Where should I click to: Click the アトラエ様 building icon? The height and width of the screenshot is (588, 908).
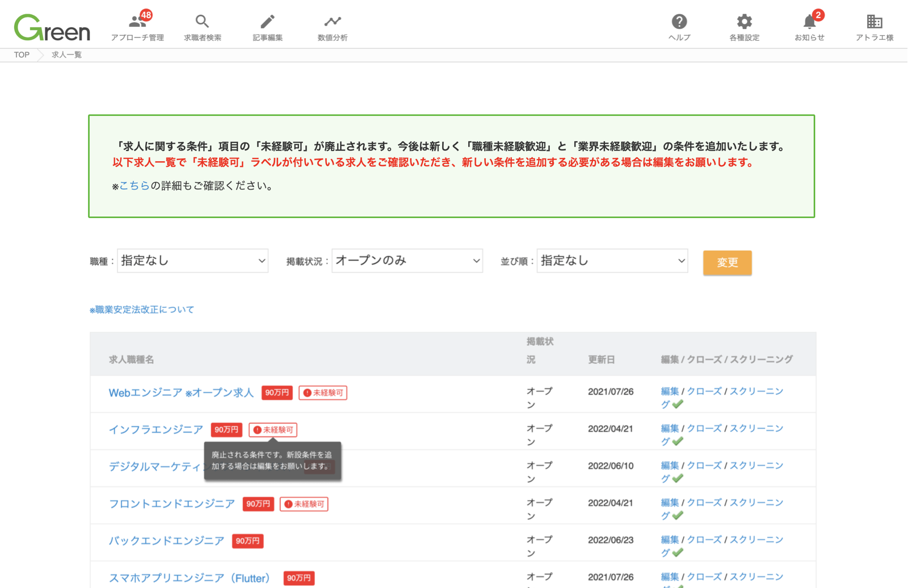coord(875,22)
